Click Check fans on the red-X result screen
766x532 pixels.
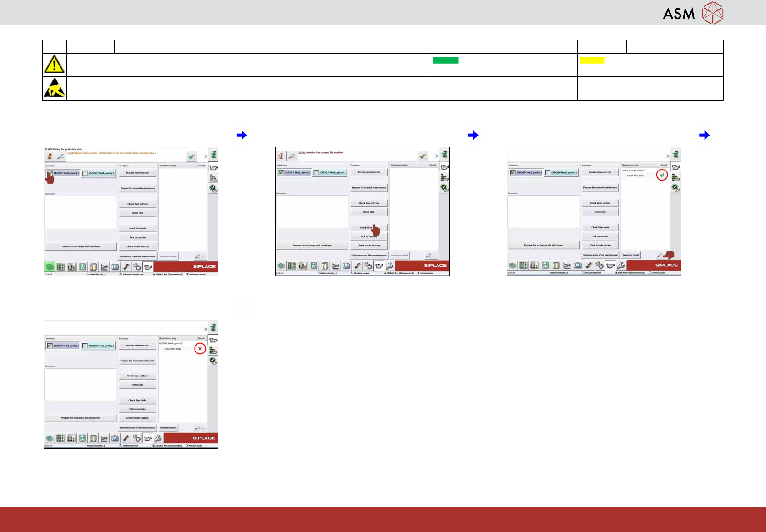(x=137, y=385)
